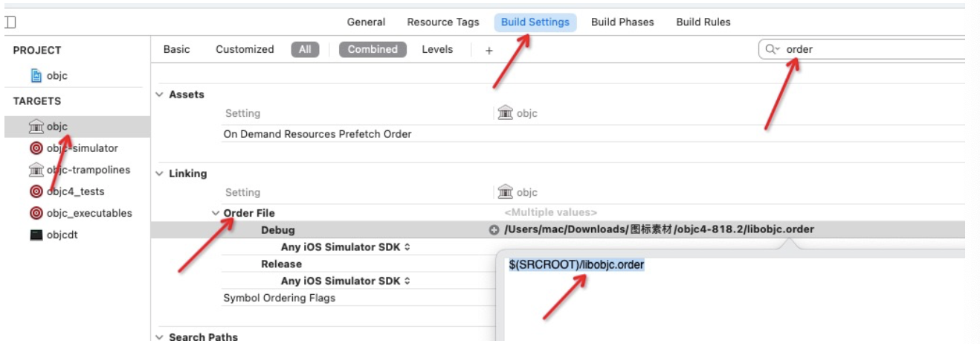Image resolution: width=980 pixels, height=344 pixels.
Task: Switch to Levels view mode
Action: click(437, 49)
